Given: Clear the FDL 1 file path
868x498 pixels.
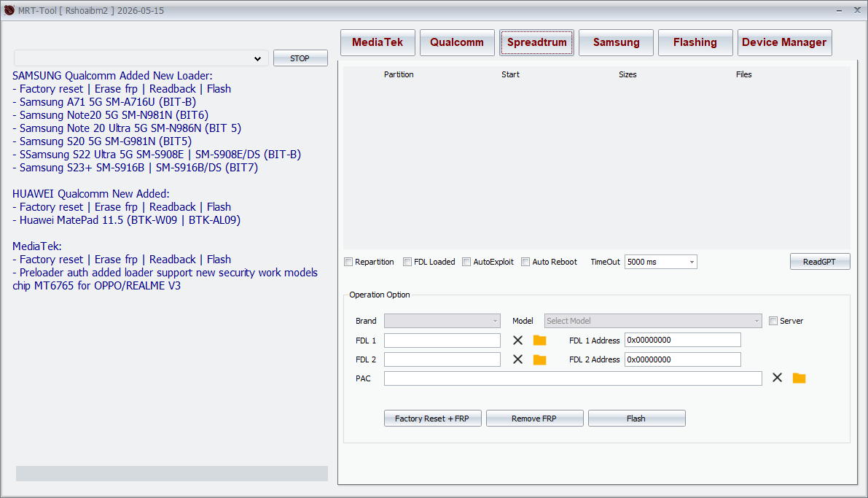Looking at the screenshot, I should pyautogui.click(x=517, y=341).
